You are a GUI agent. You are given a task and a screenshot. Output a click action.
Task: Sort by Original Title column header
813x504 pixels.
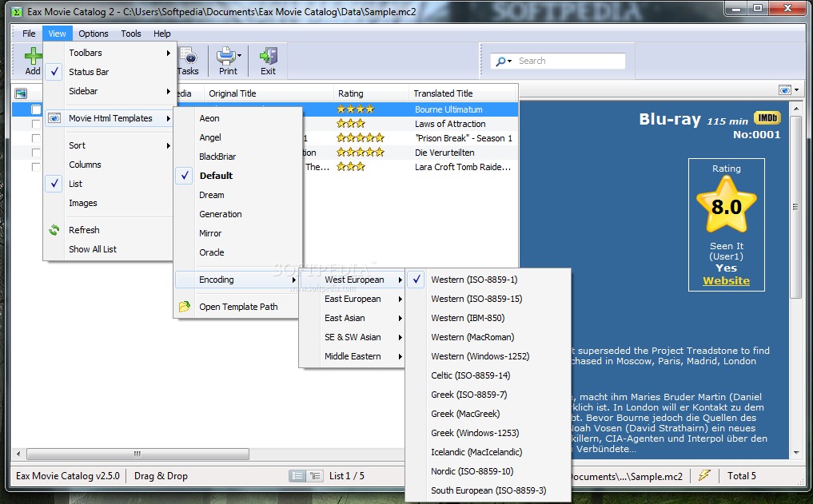tap(269, 93)
